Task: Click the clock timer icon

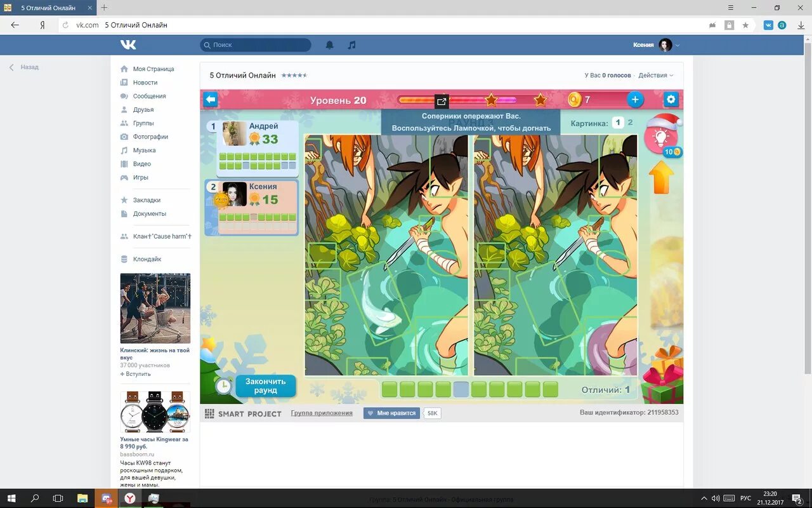Action: 223,385
